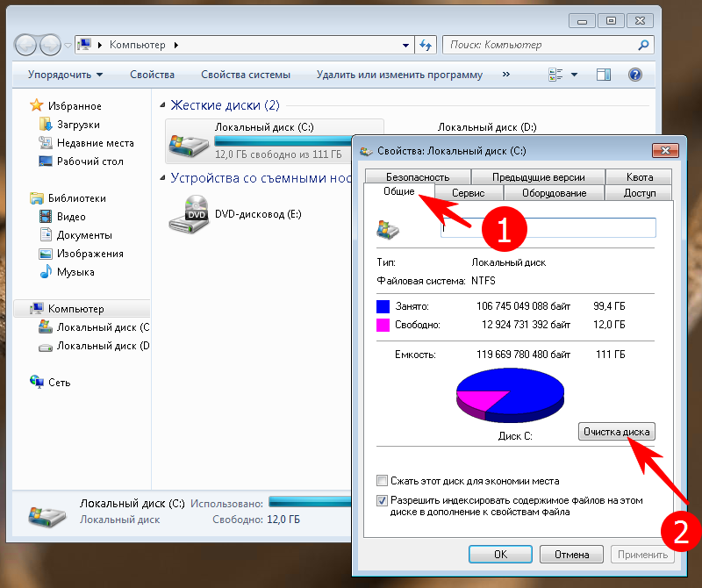Click the Изображения library icon
Viewport: 702px width, 588px height.
click(x=46, y=254)
